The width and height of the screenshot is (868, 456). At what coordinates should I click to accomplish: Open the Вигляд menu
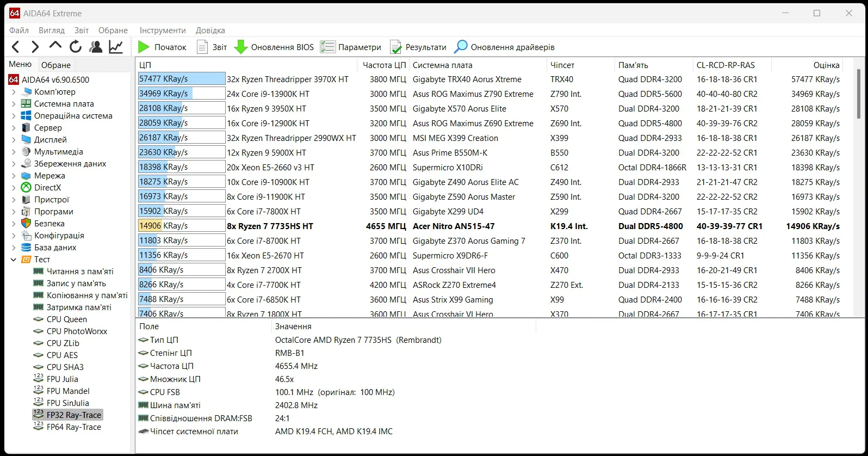click(x=52, y=30)
